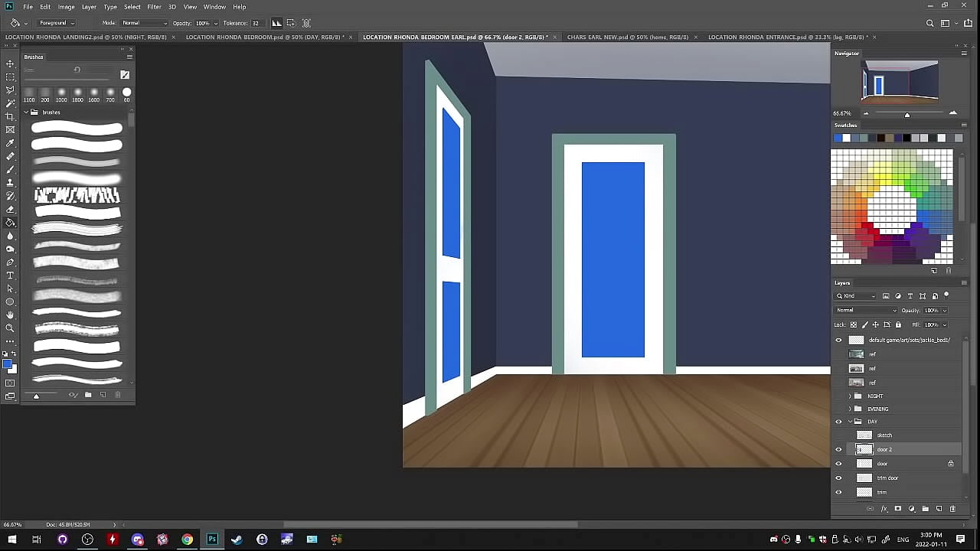Viewport: 980px width, 551px height.
Task: Hide the door 2 layer
Action: [838, 450]
